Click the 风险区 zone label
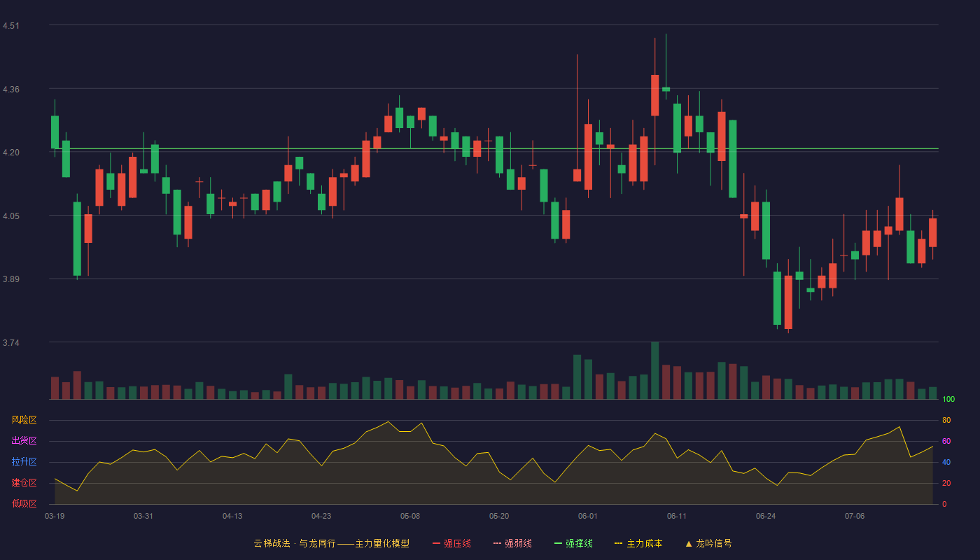This screenshot has height=560, width=980. (24, 420)
